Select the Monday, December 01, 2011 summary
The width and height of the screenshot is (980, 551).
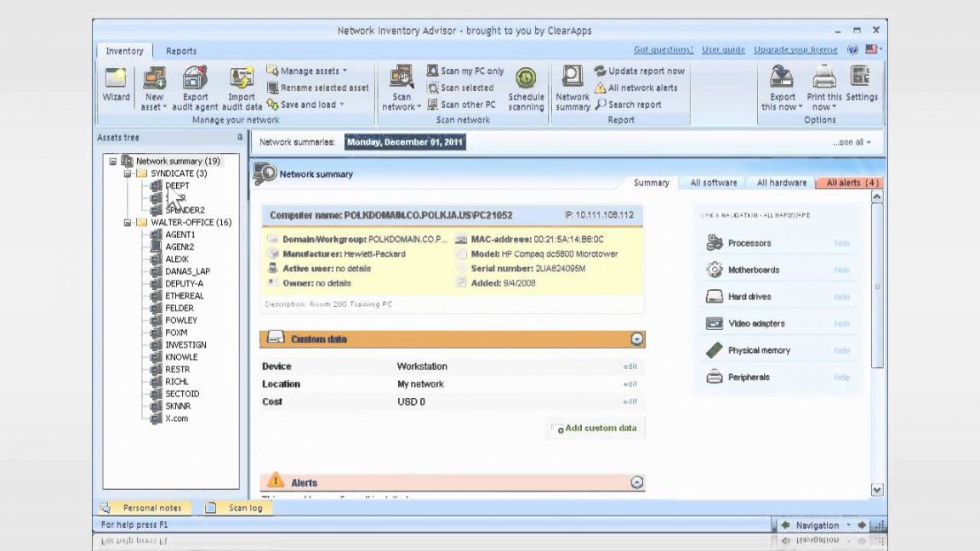pyautogui.click(x=405, y=143)
